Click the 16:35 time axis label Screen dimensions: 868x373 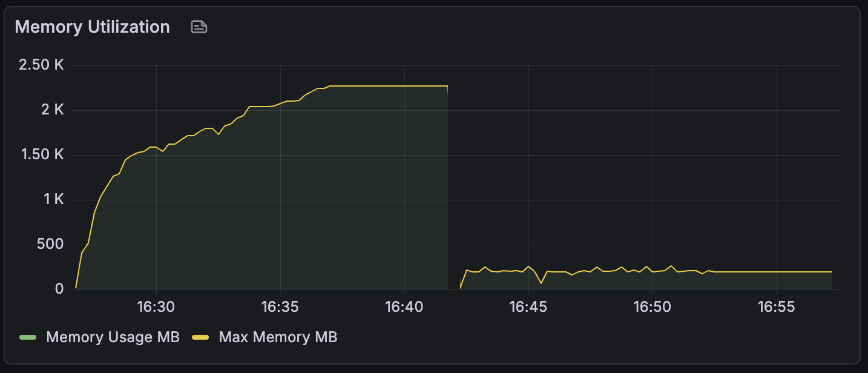(x=280, y=307)
